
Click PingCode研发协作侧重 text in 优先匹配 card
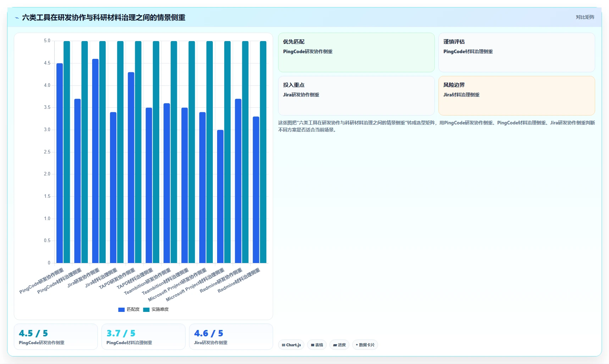pyautogui.click(x=308, y=52)
